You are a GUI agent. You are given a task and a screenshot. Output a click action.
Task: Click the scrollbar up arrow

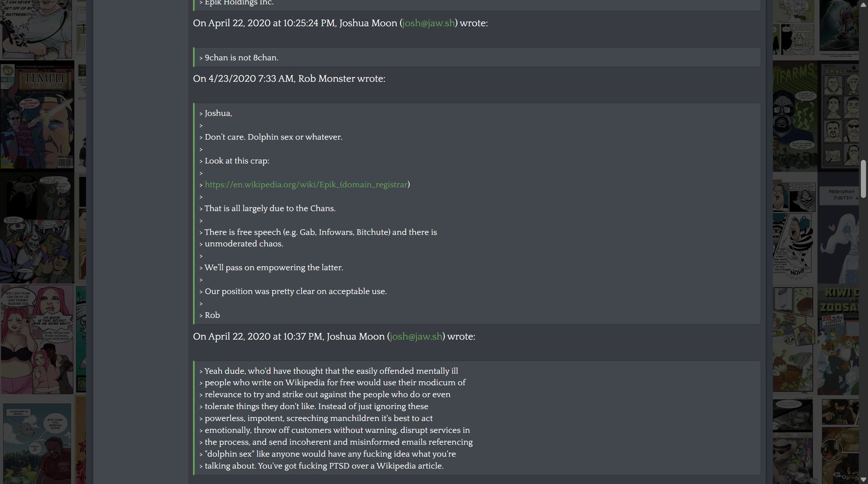tap(863, 4)
